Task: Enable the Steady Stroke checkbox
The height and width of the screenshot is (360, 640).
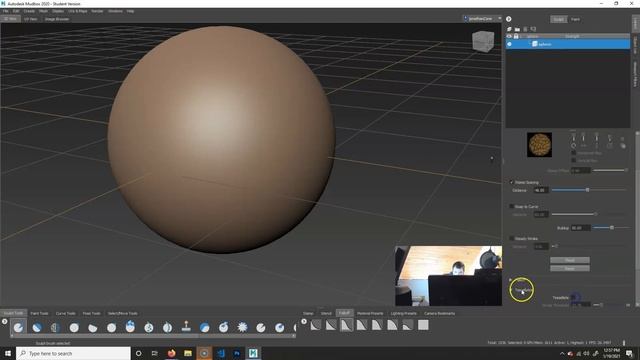Action: click(511, 238)
